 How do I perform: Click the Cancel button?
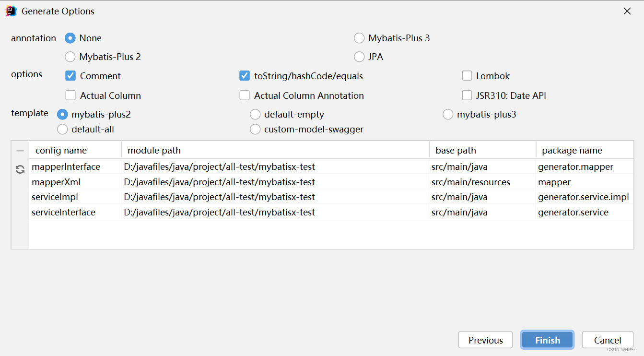pyautogui.click(x=608, y=340)
